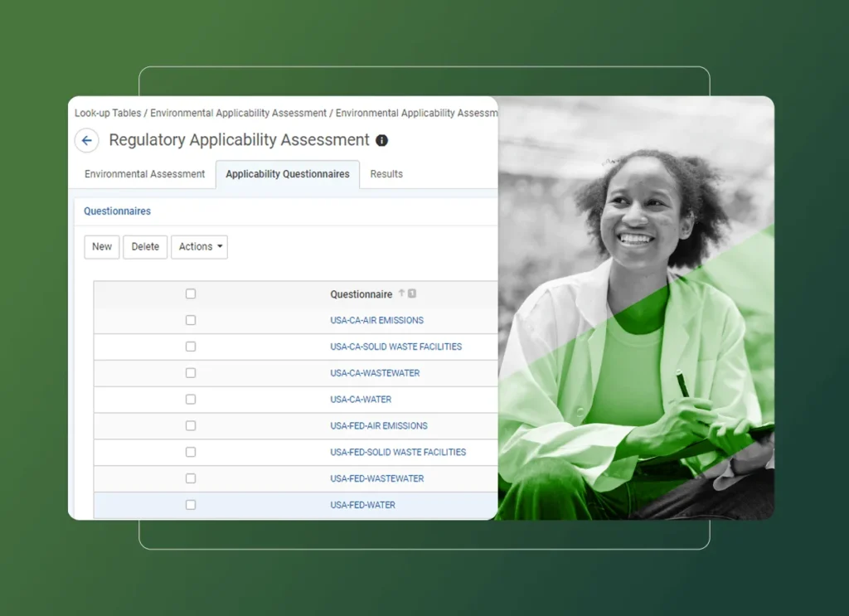
Task: Check the USA-FED-SOLID WASTE FACILITIES row checkbox
Action: click(x=190, y=452)
